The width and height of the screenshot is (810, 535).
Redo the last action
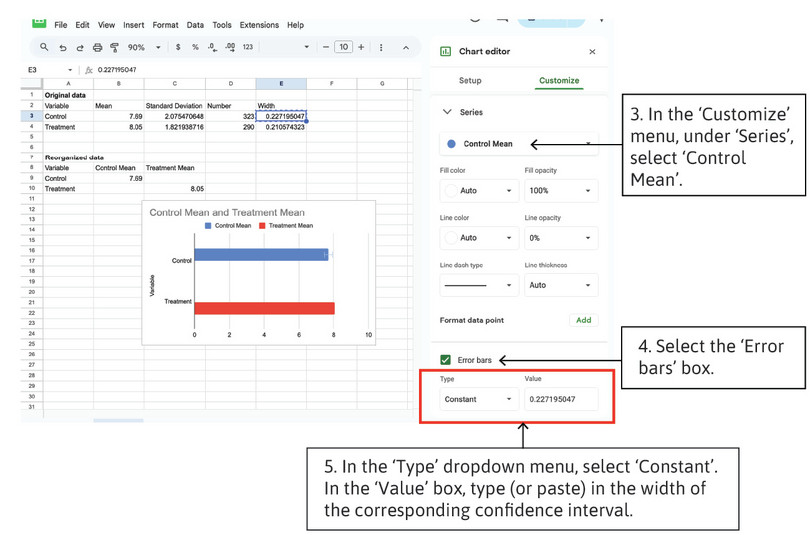(80, 48)
